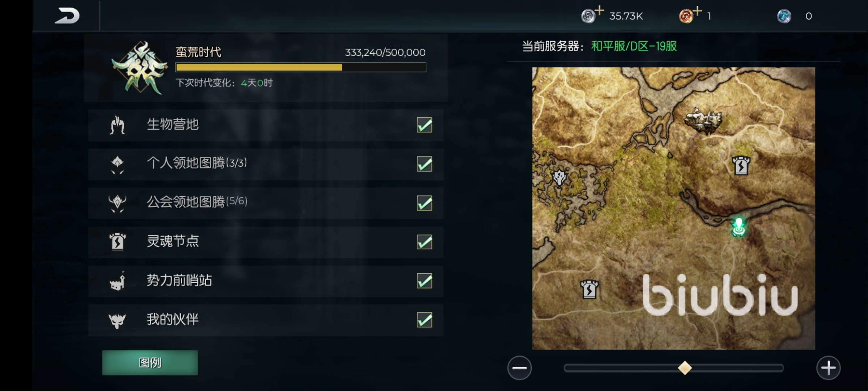868x391 pixels.
Task: Select the floating island on the map
Action: pos(703,120)
